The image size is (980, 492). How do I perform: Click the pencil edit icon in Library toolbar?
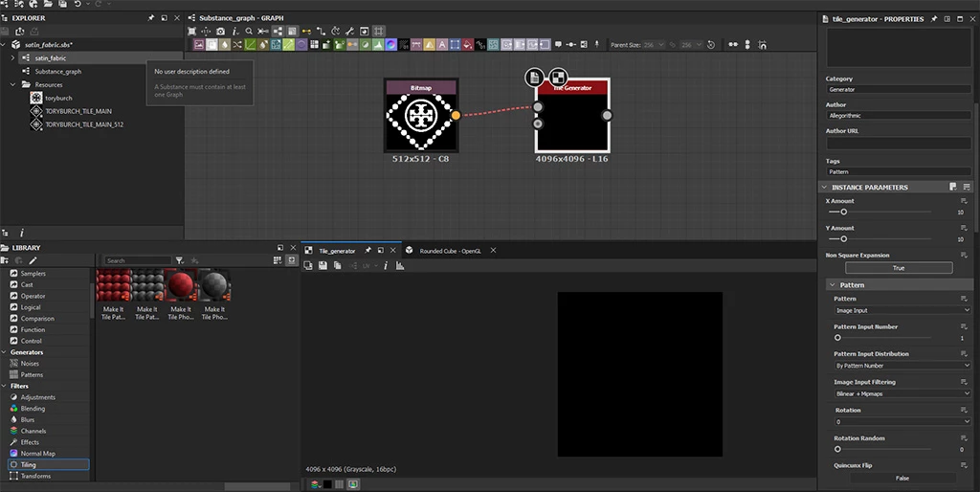point(33,260)
